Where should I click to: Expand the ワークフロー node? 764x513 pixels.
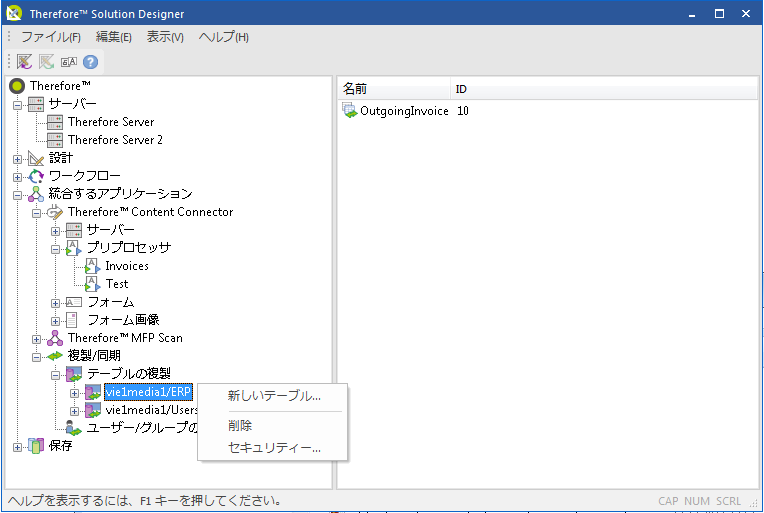click(18, 177)
